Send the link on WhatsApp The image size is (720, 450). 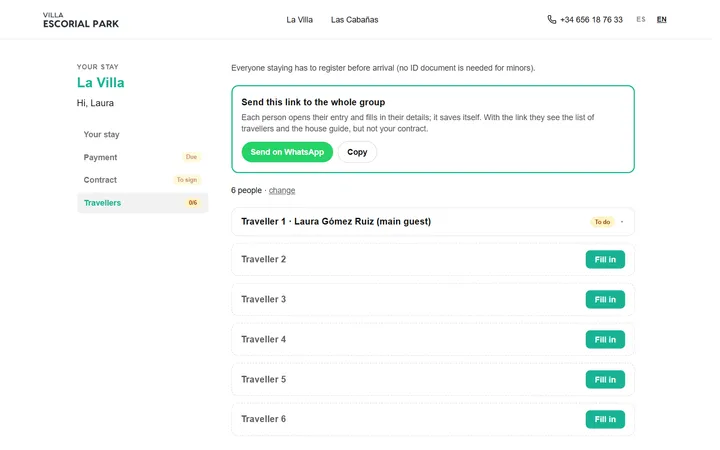pos(287,152)
